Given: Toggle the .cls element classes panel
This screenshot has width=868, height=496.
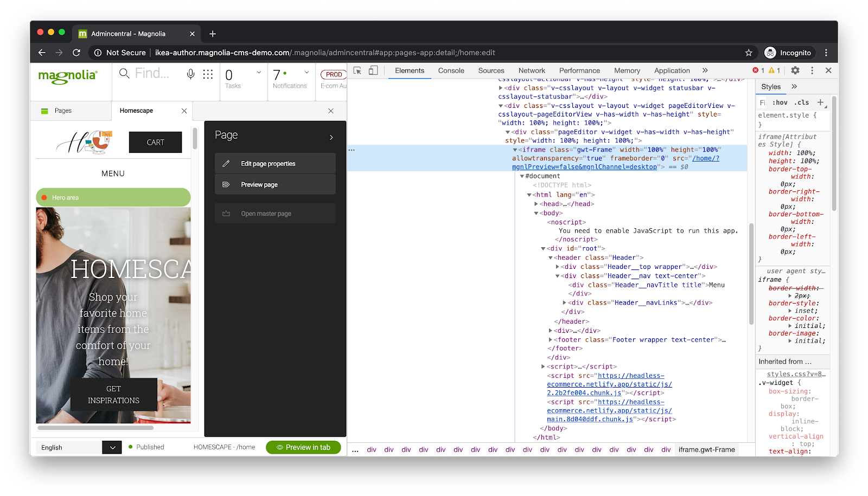Looking at the screenshot, I should (801, 102).
